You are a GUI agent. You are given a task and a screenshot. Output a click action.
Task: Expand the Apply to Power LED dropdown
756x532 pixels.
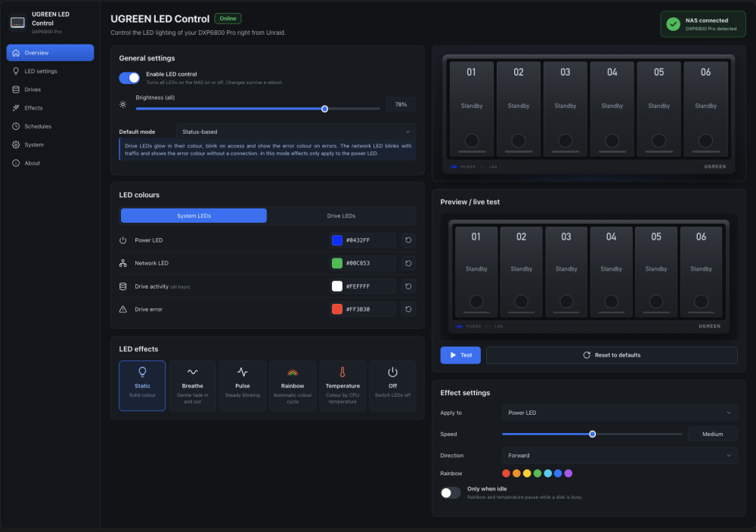619,413
